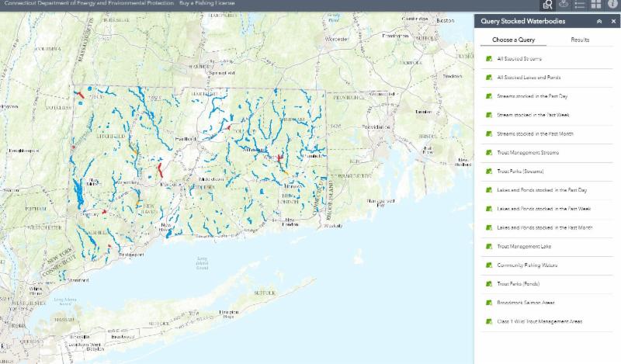Click the Buy a Fishing License link
Screen dimensions: 621x364
206,3
